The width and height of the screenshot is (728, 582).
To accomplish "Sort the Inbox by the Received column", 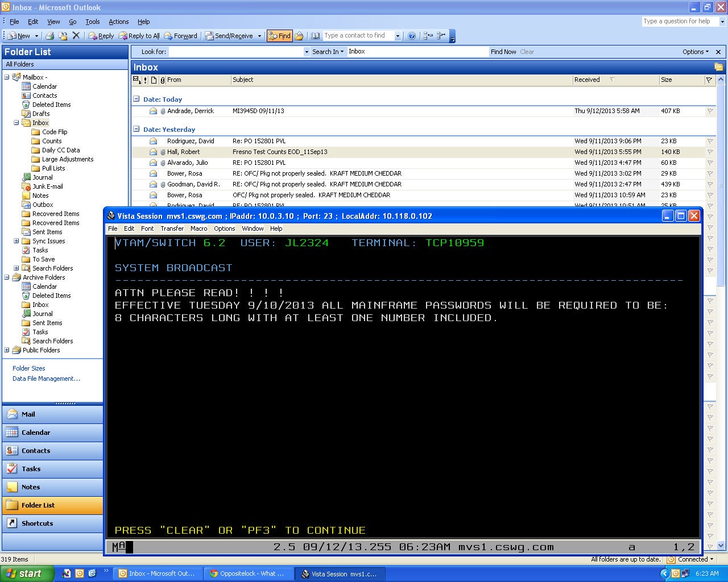I will pos(615,80).
